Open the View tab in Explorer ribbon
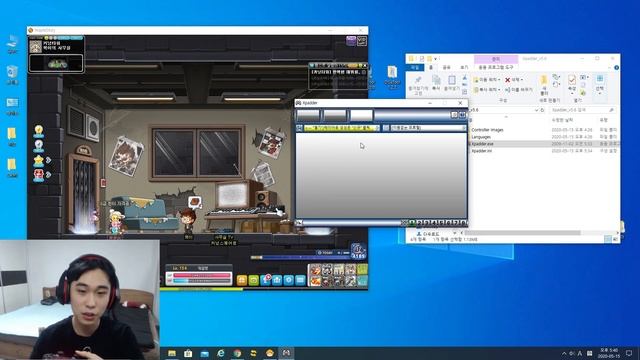 [464, 67]
